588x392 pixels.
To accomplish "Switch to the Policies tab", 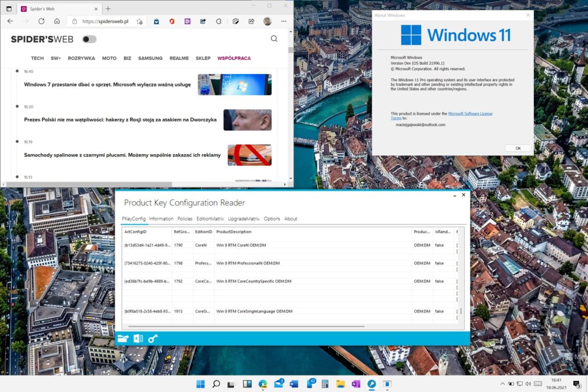I will tap(185, 218).
